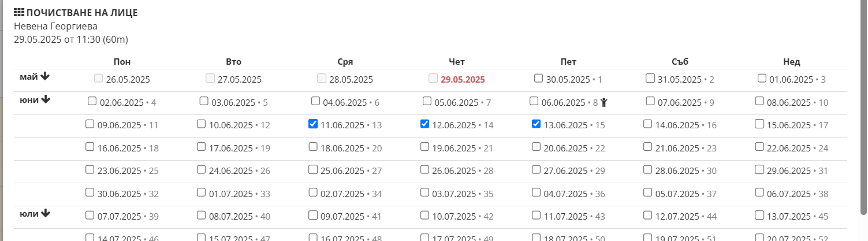Screen dimensions: 868x241
Task: Click the highlighted date 29.05.2025
Action: point(463,80)
